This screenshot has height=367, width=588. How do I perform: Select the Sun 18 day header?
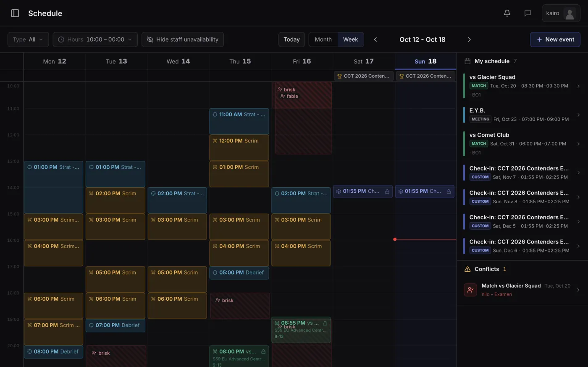tap(425, 61)
